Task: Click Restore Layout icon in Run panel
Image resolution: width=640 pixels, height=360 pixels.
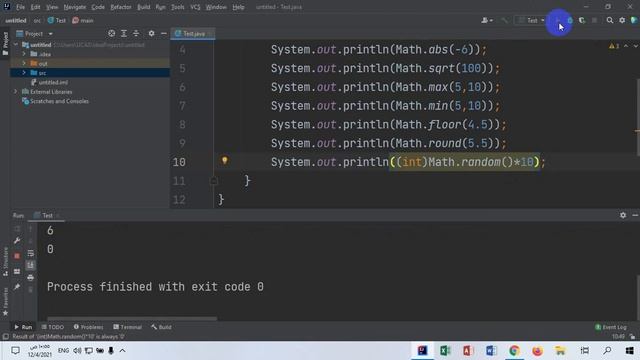Action: 17,271
